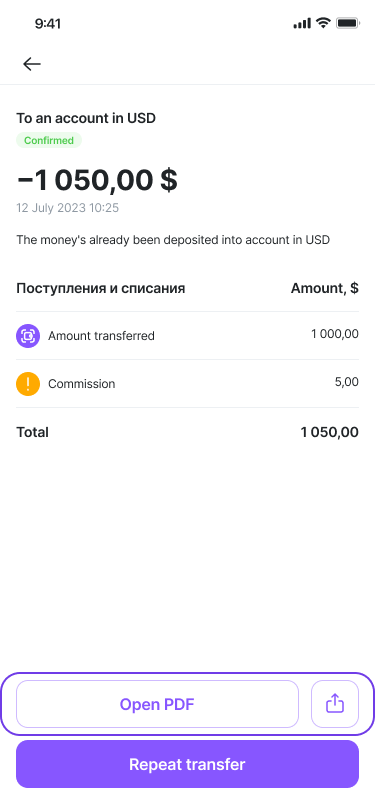Tap the purple Amount transferred icon
375x812 pixels.
point(28,336)
